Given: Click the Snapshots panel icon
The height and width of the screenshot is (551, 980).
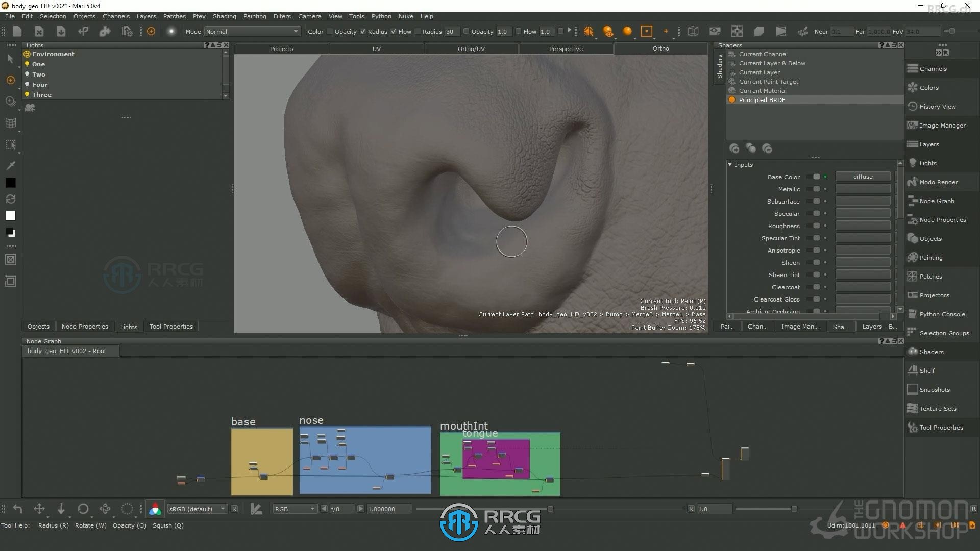Looking at the screenshot, I should [913, 389].
